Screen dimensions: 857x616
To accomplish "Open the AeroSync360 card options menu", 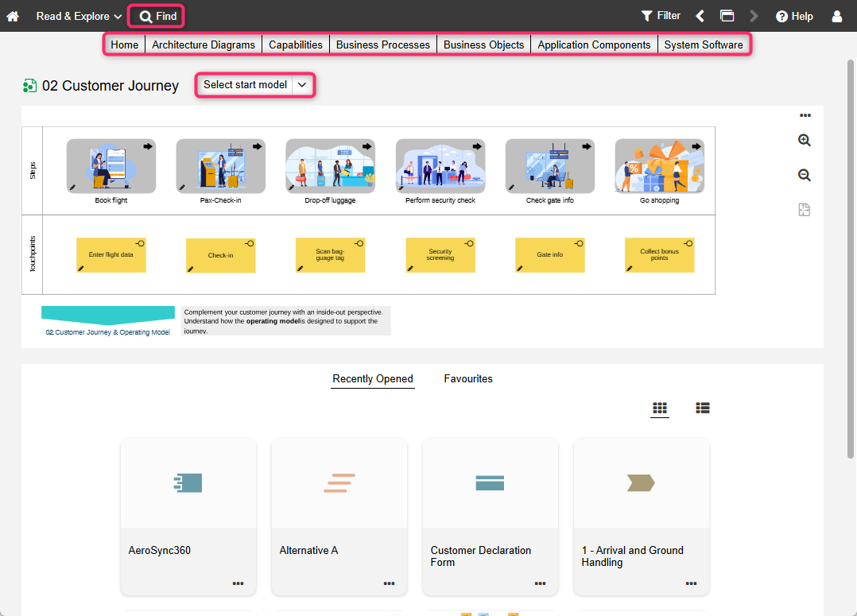I will coord(238,583).
